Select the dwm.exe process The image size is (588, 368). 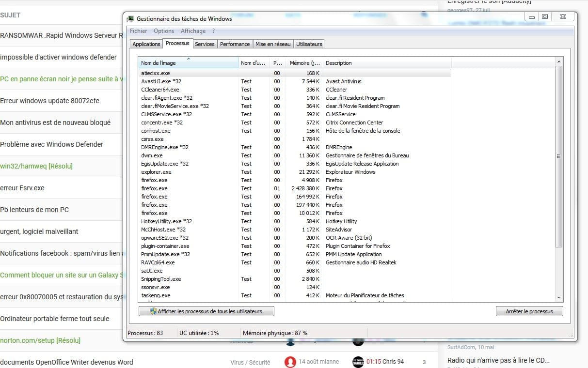pyautogui.click(x=294, y=155)
